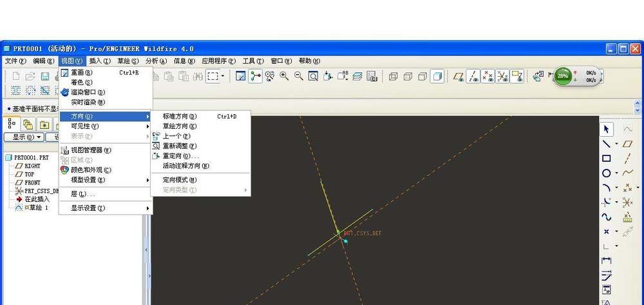644x305 pixels.
Task: Toggle Hidden Line display mode
Action: (x=408, y=76)
